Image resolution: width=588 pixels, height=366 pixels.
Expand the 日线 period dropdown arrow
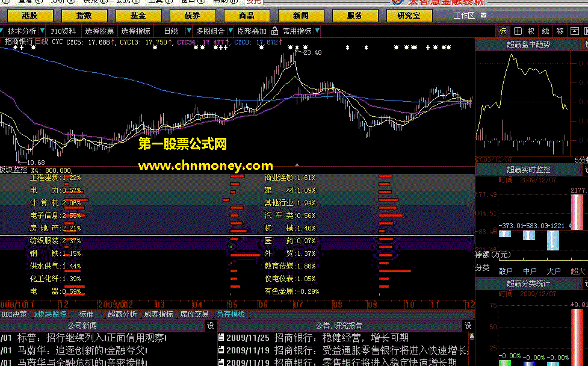189,31
